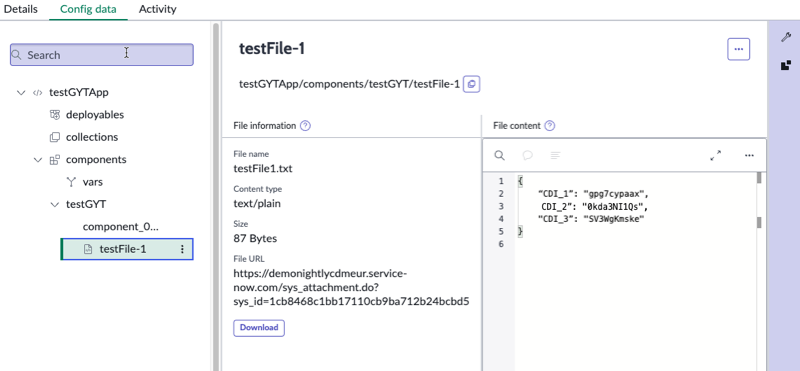The height and width of the screenshot is (371, 800).
Task: Click the testGYTApp code icon
Action: coord(37,93)
